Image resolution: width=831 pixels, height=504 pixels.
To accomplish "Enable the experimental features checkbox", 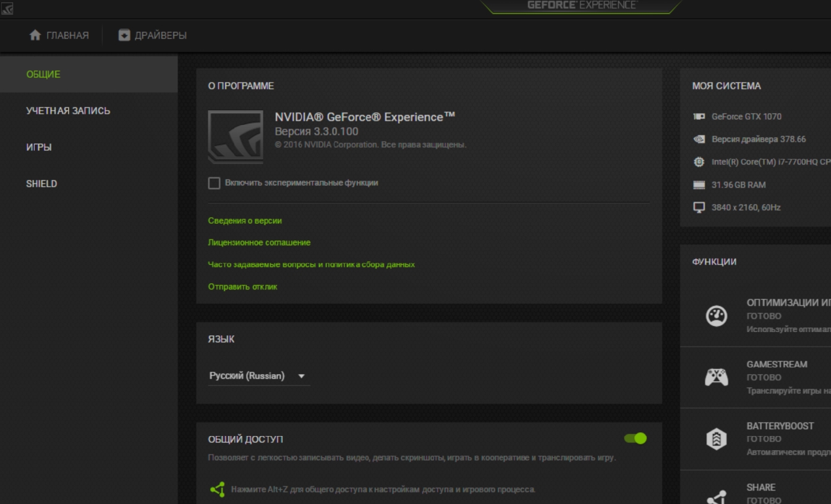I will pos(214,183).
